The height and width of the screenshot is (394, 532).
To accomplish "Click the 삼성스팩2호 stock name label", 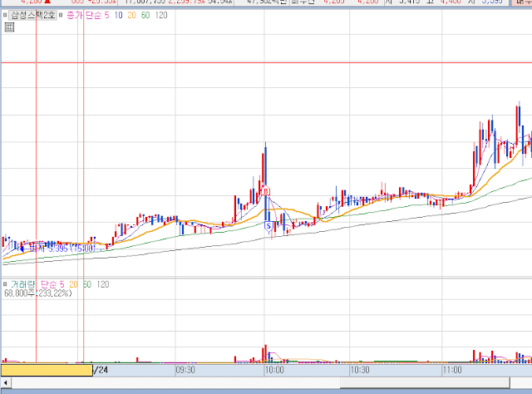I will (33, 15).
